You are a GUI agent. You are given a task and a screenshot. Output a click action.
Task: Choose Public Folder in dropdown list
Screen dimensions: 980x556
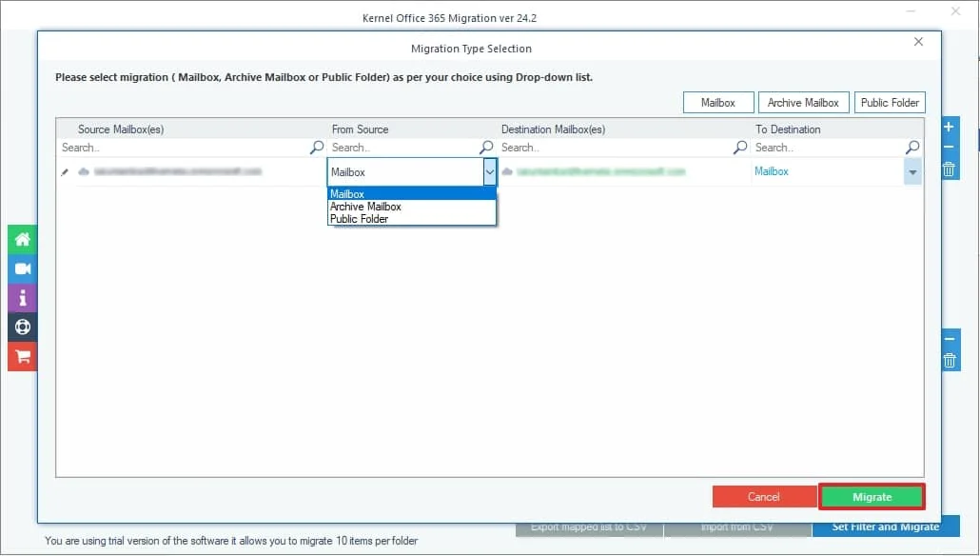click(360, 219)
